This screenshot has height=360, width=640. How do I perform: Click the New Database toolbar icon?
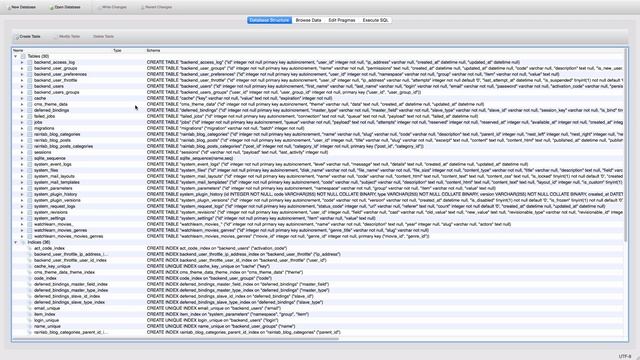[9, 7]
